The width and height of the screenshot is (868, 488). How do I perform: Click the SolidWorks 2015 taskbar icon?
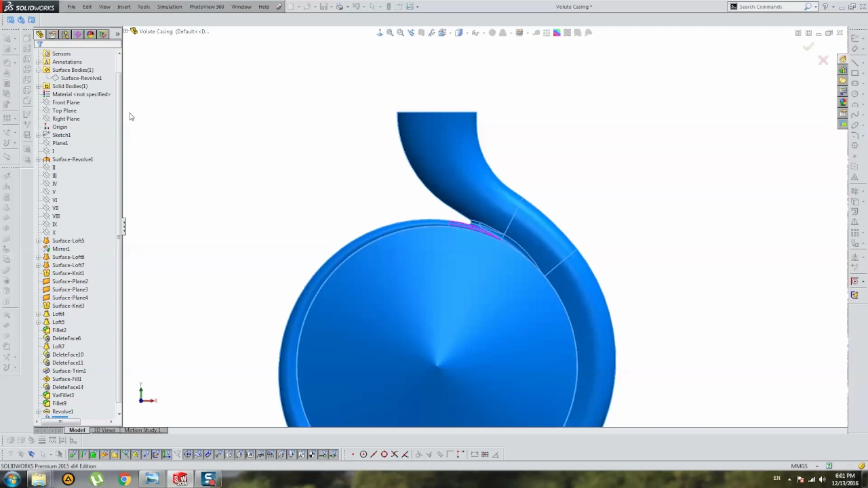click(x=180, y=479)
